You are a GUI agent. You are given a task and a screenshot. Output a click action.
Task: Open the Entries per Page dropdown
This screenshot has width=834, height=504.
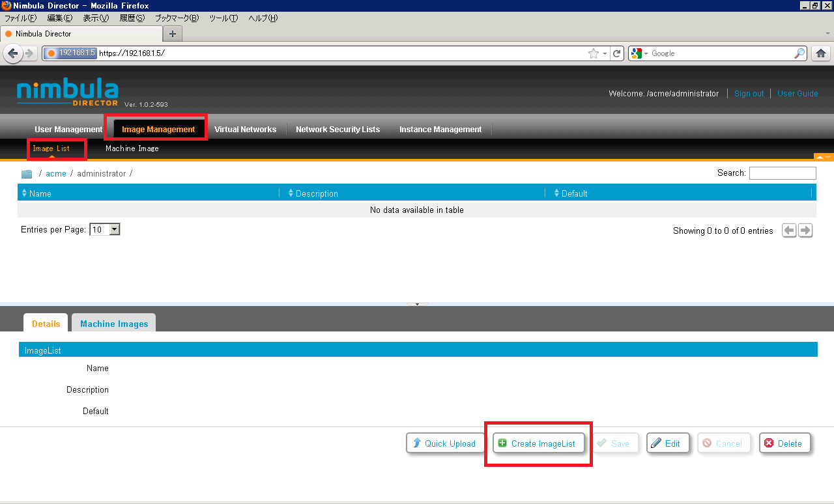[105, 229]
